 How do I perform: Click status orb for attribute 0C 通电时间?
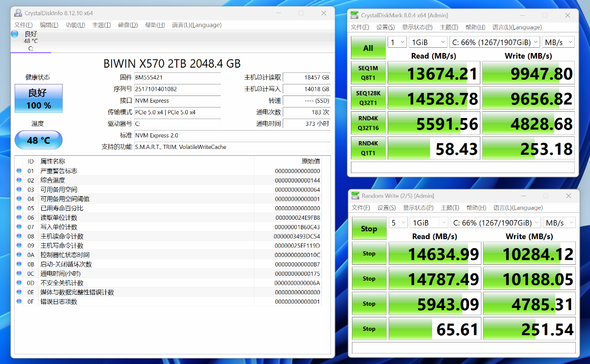pyautogui.click(x=19, y=273)
